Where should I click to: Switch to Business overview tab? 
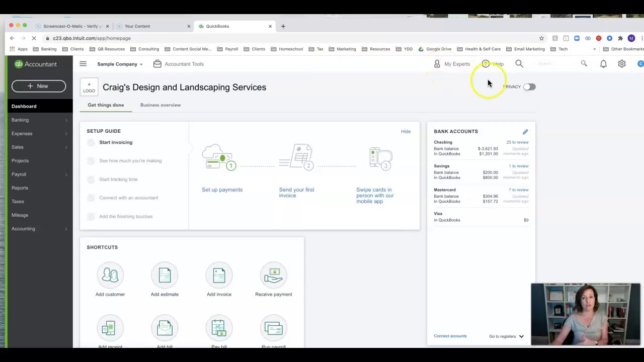coord(160,105)
